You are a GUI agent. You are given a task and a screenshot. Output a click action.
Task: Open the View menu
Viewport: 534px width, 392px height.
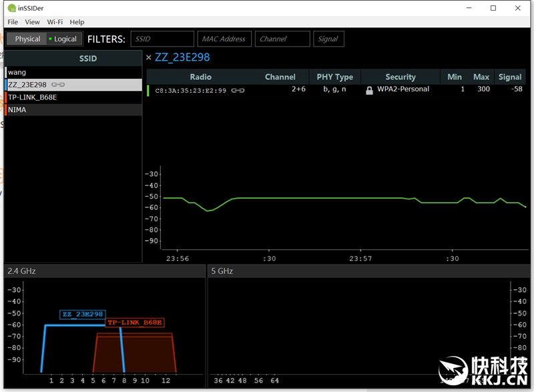point(32,22)
